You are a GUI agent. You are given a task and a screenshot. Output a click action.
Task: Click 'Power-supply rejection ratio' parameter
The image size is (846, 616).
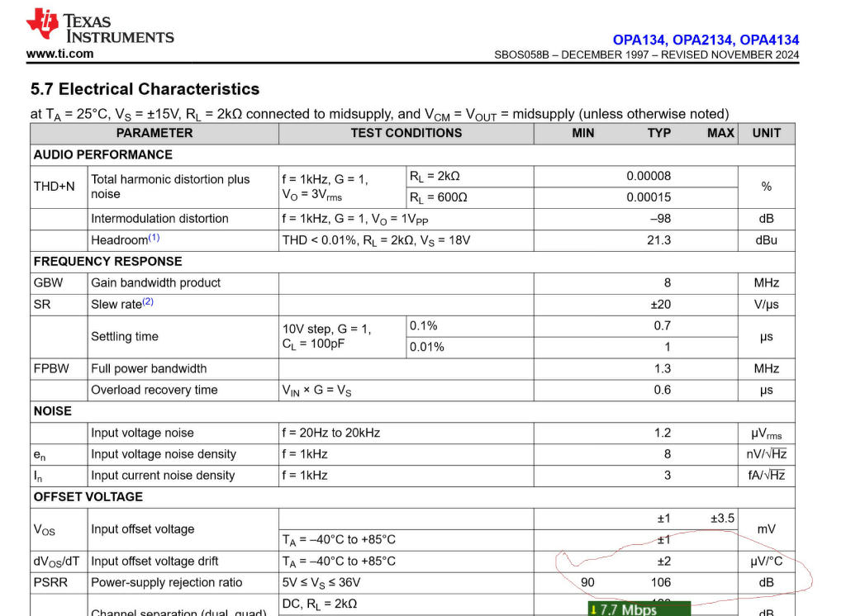point(167,583)
